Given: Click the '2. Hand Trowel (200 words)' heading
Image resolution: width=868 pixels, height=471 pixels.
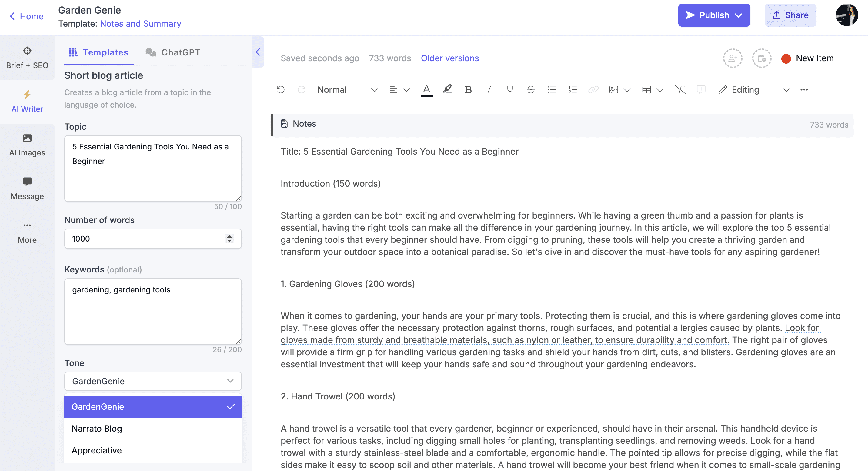Looking at the screenshot, I should tap(338, 396).
